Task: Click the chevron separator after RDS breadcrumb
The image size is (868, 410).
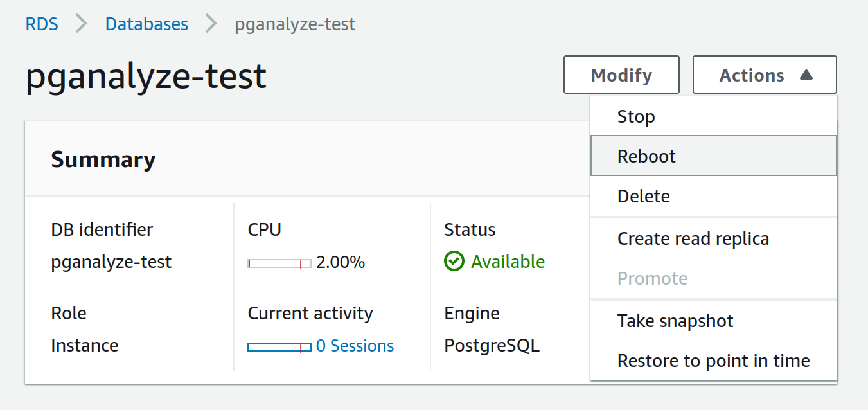Action: click(x=82, y=24)
